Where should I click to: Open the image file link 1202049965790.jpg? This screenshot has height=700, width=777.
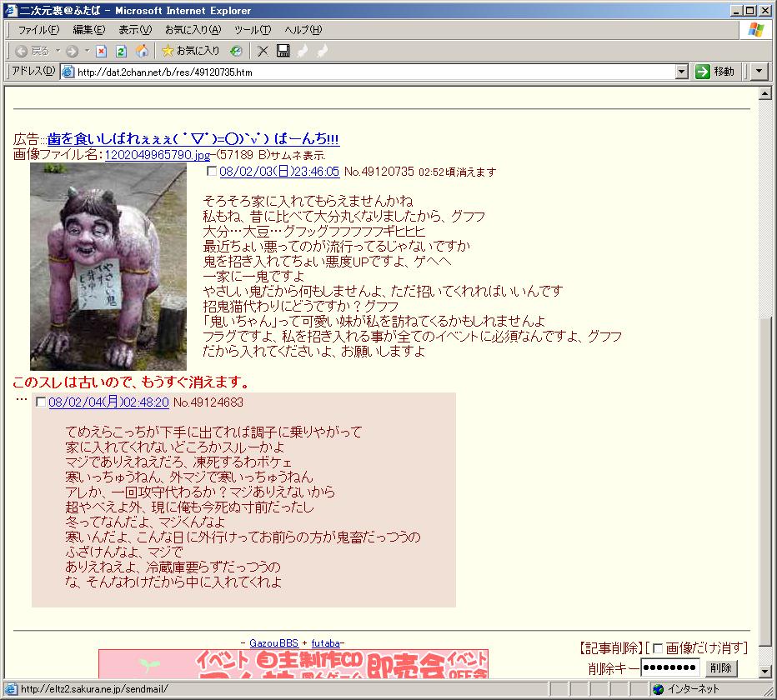point(157,155)
